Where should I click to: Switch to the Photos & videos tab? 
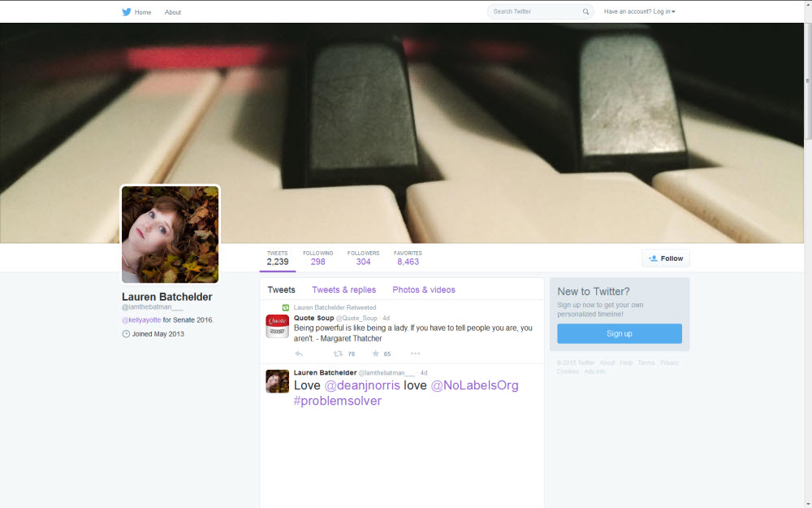coord(423,290)
